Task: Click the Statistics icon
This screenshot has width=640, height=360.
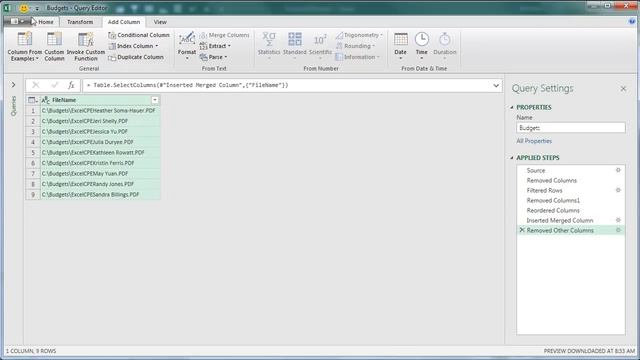Action: coord(269,40)
